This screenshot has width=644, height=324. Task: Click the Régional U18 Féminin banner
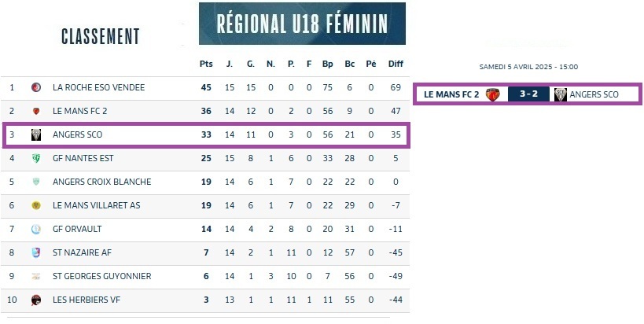click(302, 24)
